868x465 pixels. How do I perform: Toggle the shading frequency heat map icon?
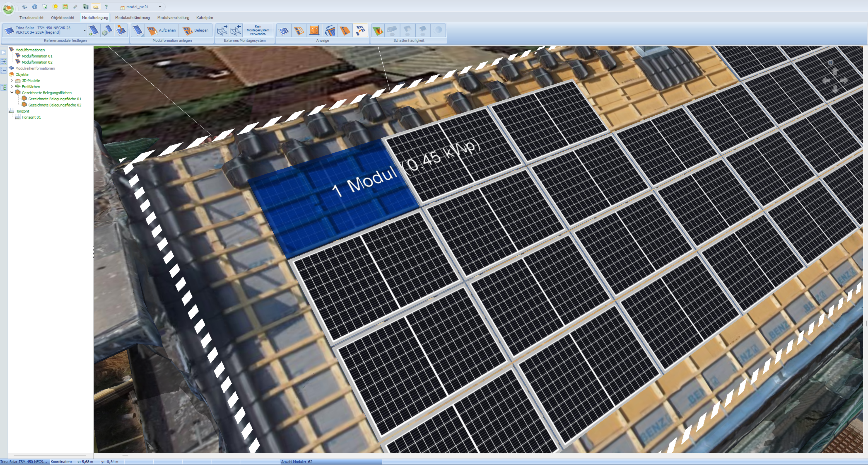[x=377, y=30]
